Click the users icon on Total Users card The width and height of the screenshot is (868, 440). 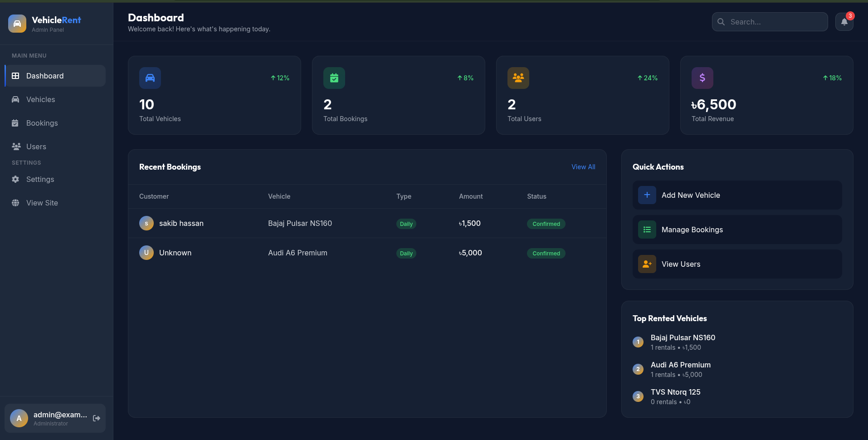(518, 78)
